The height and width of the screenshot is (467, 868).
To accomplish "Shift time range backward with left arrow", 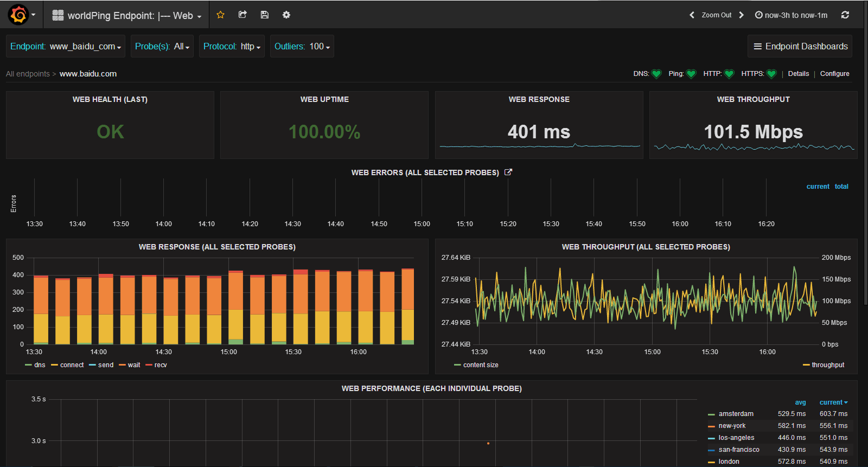I will tap(692, 15).
